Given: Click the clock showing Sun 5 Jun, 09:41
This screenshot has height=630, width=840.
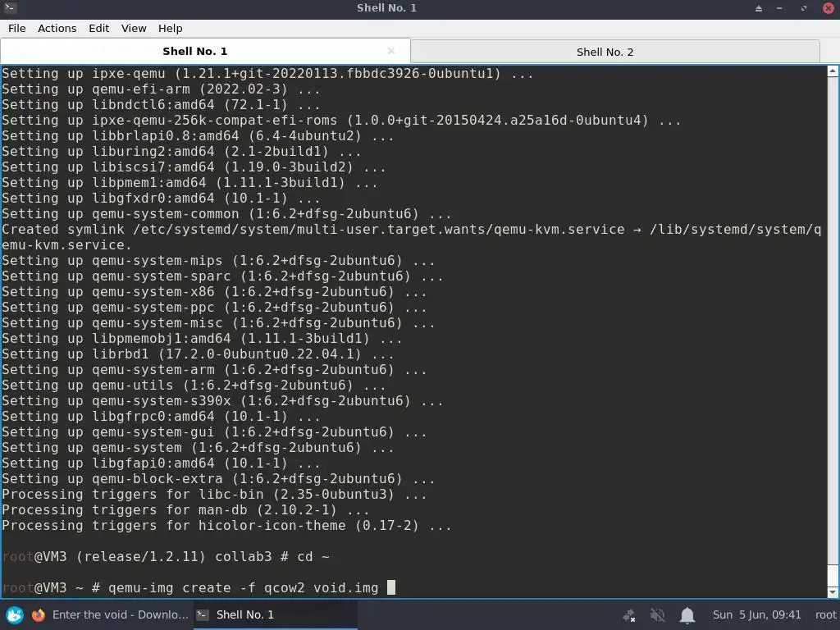Looking at the screenshot, I should point(756,615).
